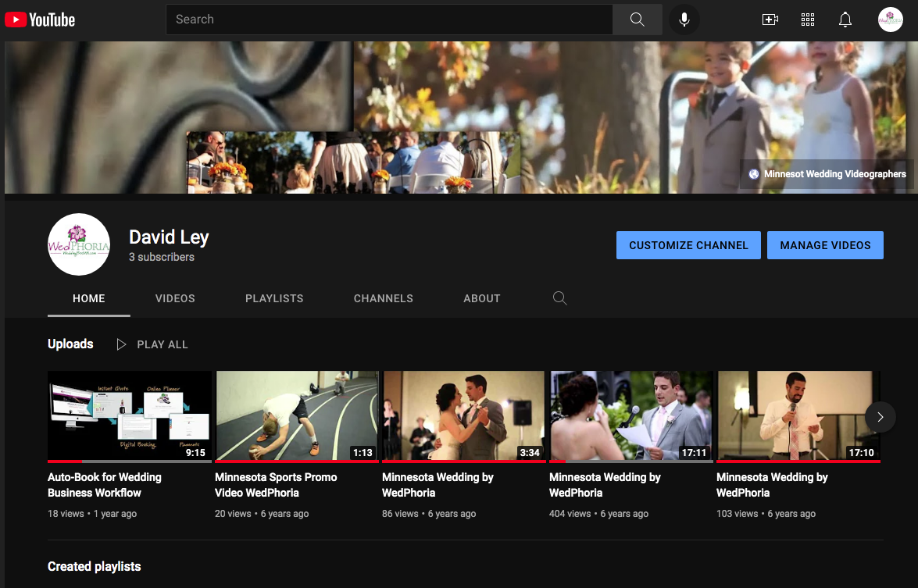Activate voice search microphone
The width and height of the screenshot is (918, 588).
pyautogui.click(x=684, y=20)
